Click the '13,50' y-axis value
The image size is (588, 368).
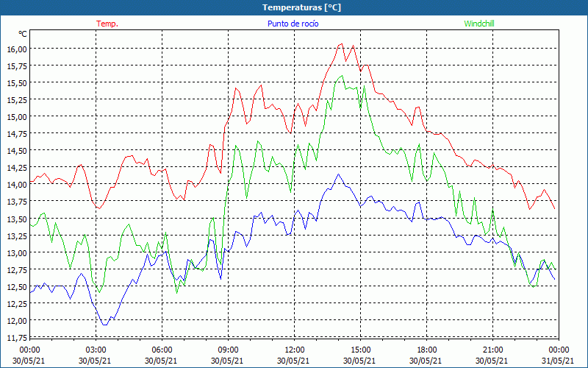click(17, 219)
